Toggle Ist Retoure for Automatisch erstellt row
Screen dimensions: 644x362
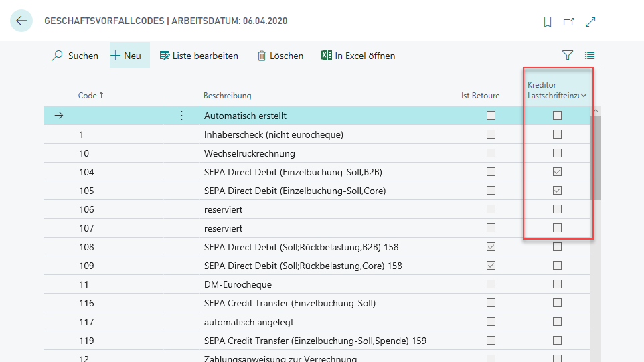[x=491, y=115]
